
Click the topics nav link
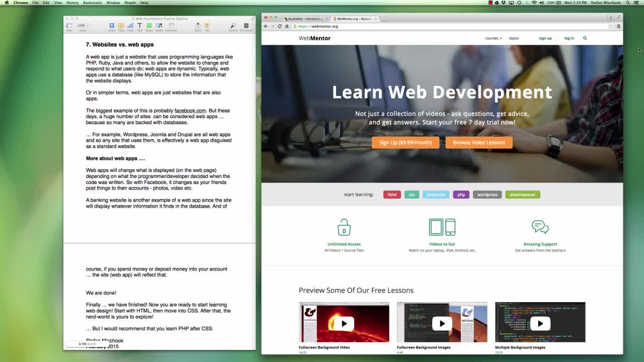(x=514, y=38)
